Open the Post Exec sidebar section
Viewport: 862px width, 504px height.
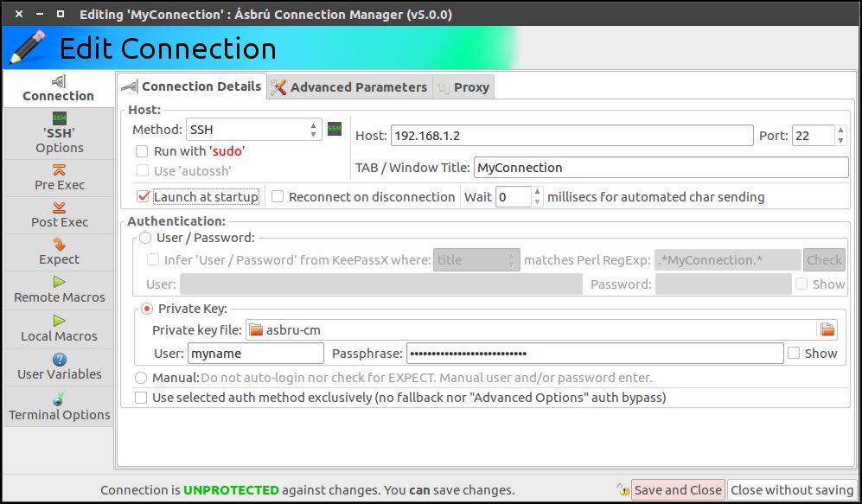pos(59,215)
